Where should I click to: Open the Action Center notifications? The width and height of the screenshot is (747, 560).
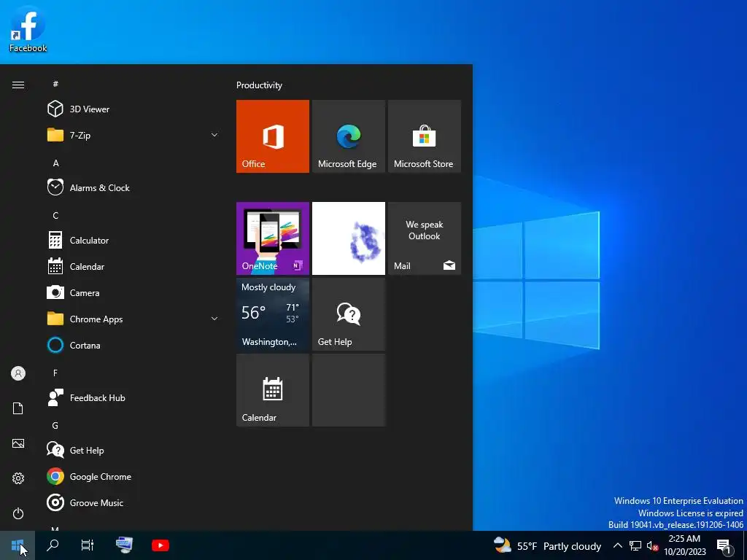coord(724,545)
